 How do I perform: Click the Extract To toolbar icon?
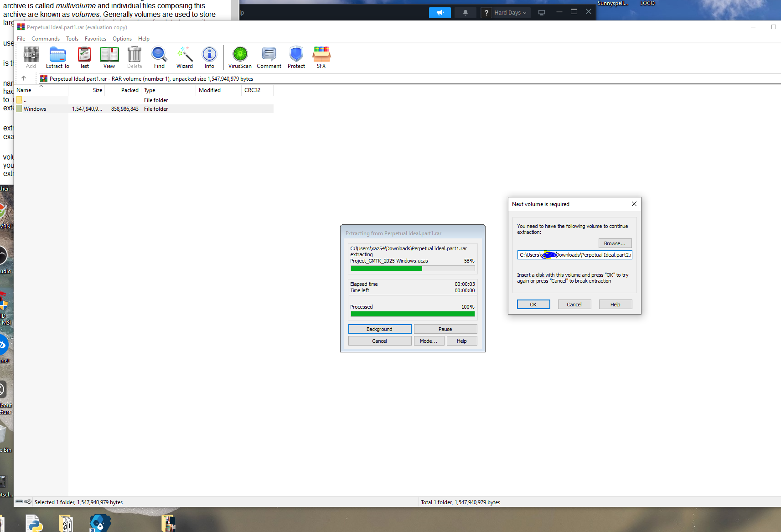coord(57,57)
